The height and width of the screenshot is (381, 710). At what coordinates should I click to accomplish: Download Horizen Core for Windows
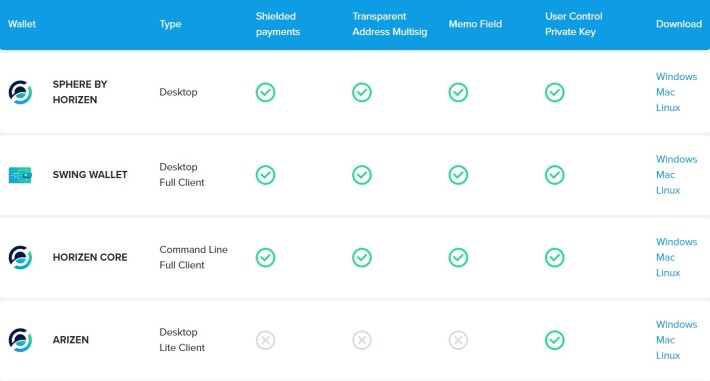[x=676, y=241]
